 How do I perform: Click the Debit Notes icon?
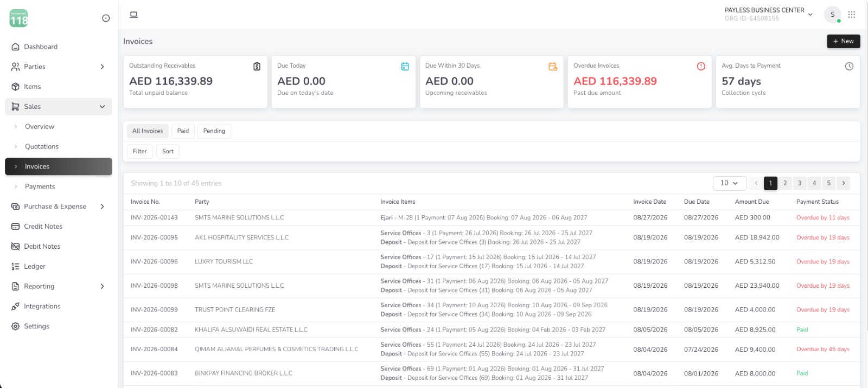[x=15, y=247]
